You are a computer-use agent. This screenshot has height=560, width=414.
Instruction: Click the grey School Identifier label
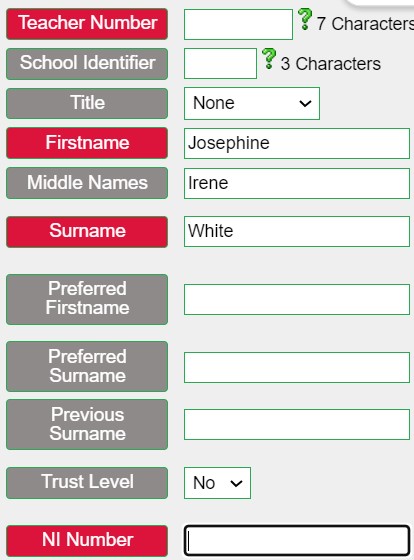click(87, 64)
